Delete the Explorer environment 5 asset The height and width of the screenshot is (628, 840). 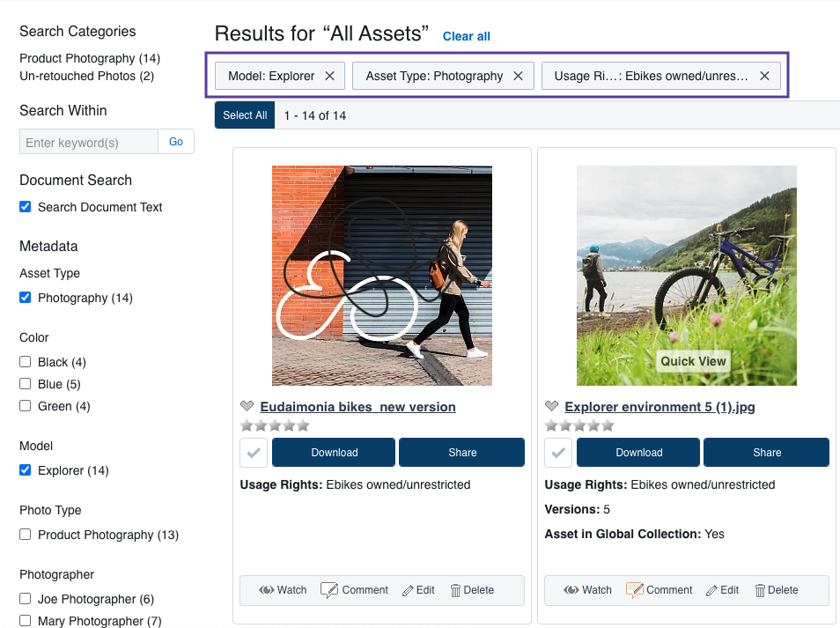(x=776, y=590)
